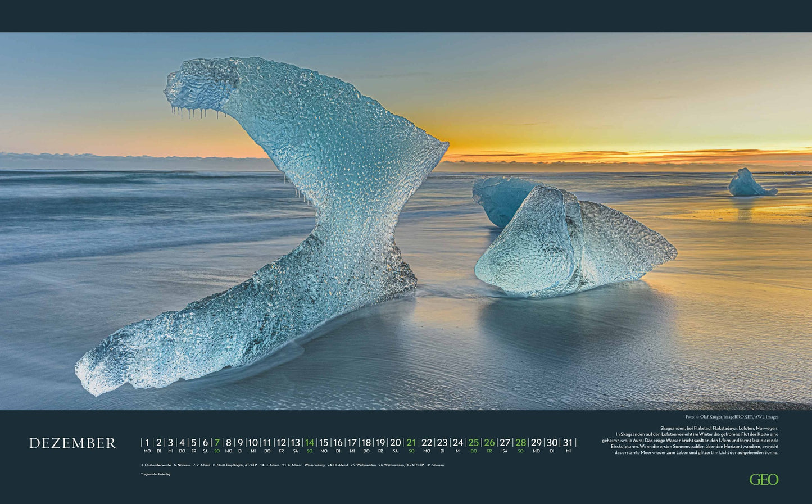Click the green GEO logo
Image resolution: width=812 pixels, height=504 pixels.
tap(764, 479)
